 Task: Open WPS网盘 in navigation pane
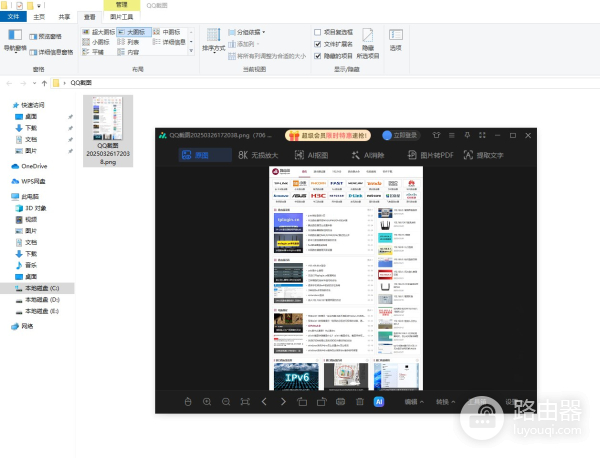(33, 181)
